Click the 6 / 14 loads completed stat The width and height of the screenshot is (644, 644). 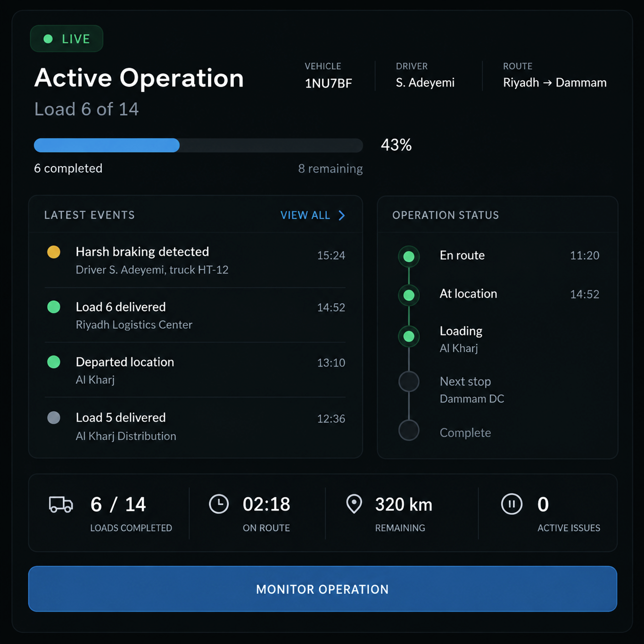118,504
